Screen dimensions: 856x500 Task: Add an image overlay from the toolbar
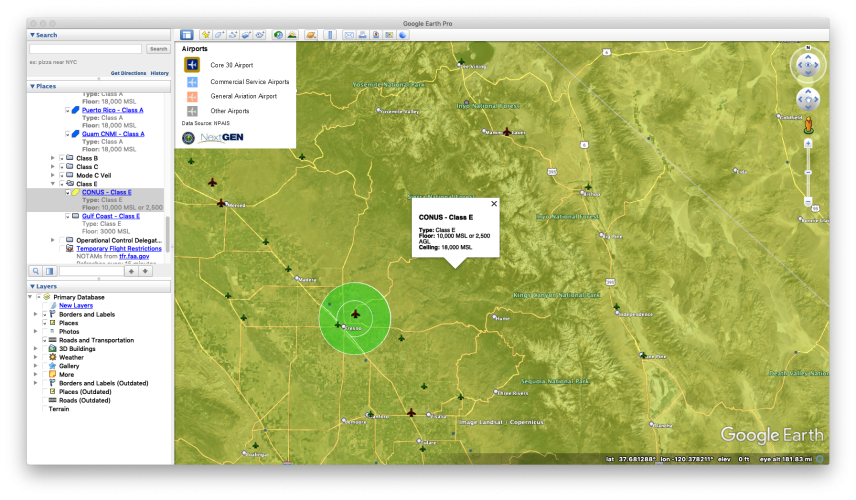pos(246,35)
